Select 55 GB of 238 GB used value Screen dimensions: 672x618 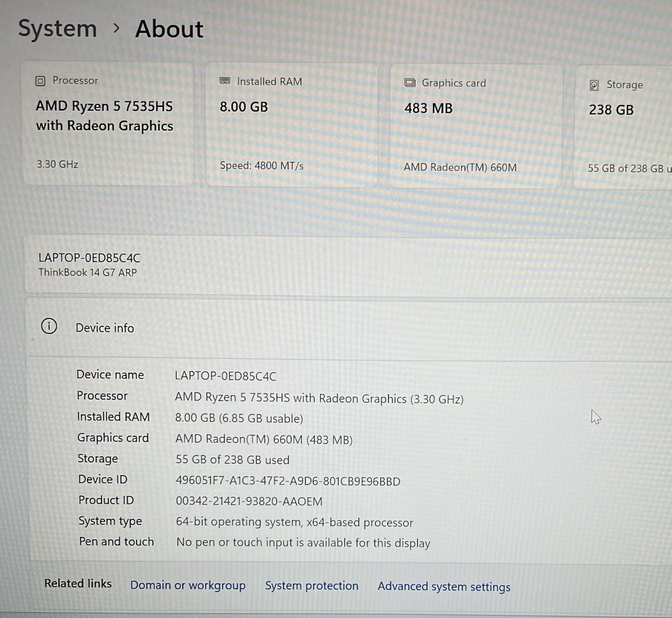point(232,460)
